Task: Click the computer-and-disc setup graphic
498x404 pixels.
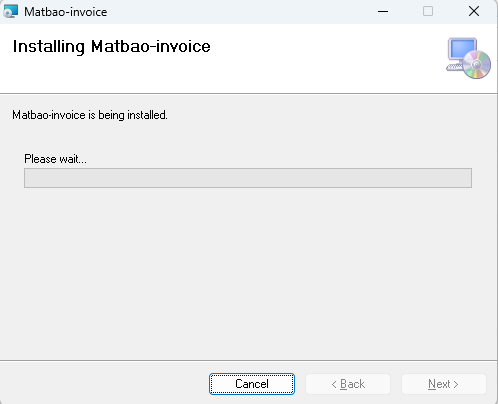Action: pos(468,58)
